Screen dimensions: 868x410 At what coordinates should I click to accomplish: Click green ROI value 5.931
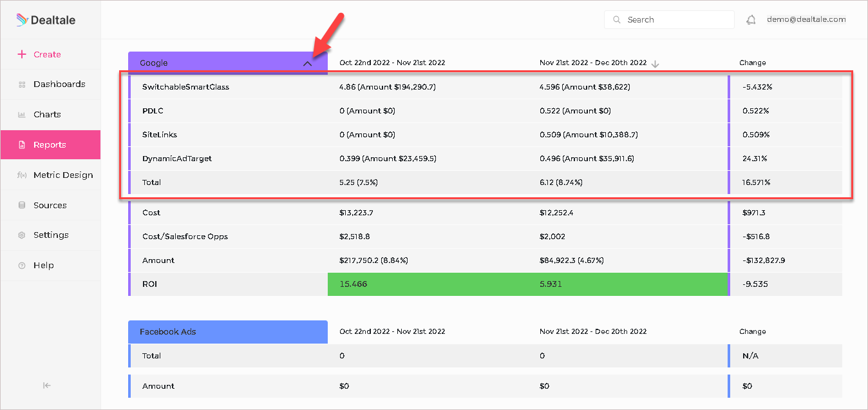(x=551, y=284)
